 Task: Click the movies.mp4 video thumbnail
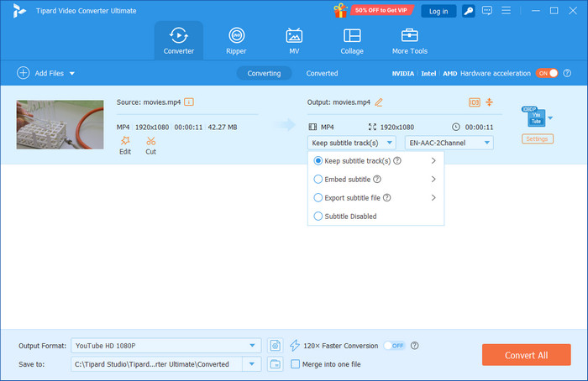pos(60,124)
